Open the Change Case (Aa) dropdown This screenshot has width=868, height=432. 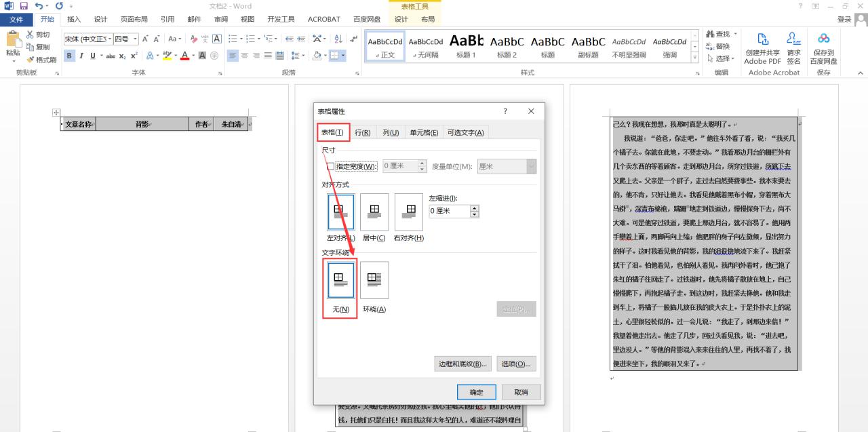pyautogui.click(x=175, y=39)
